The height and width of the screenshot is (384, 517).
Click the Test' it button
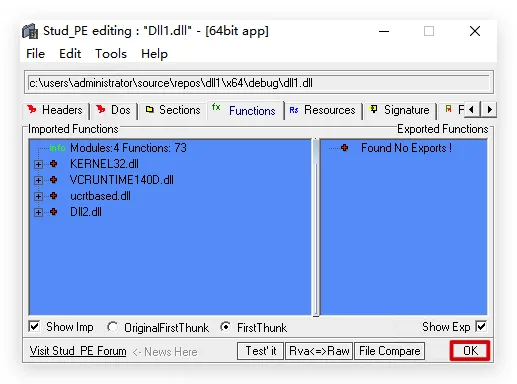click(x=260, y=351)
